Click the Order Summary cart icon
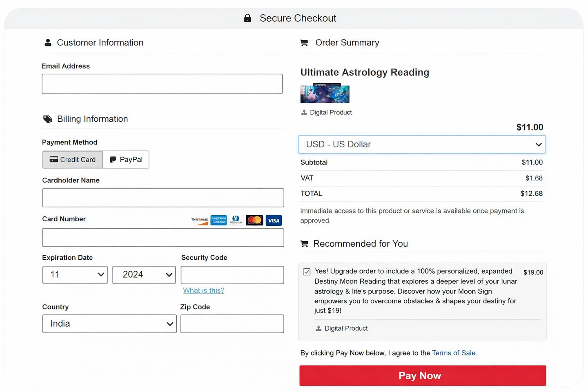588x392 pixels. [304, 42]
